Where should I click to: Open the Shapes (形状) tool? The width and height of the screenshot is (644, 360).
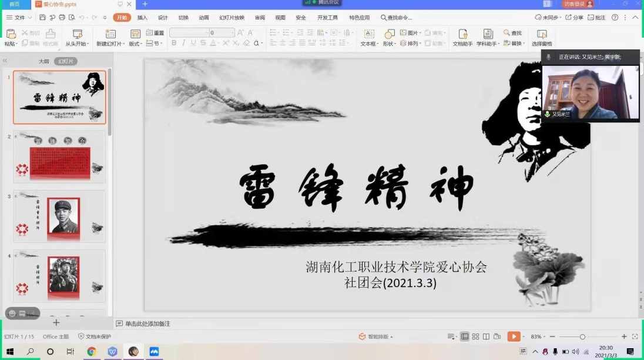pos(389,37)
